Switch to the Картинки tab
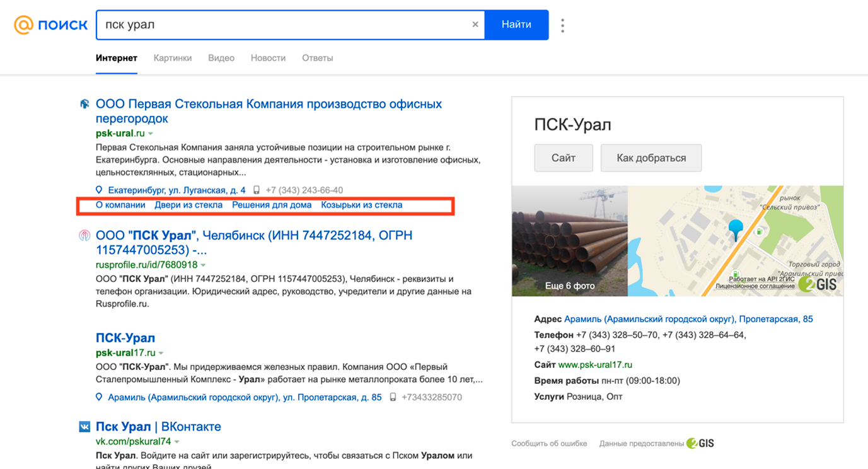 (173, 58)
